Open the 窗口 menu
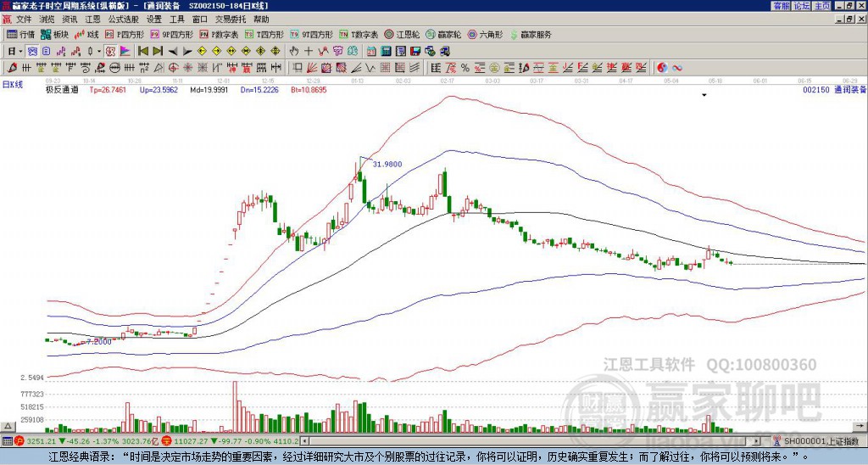 pyautogui.click(x=200, y=20)
